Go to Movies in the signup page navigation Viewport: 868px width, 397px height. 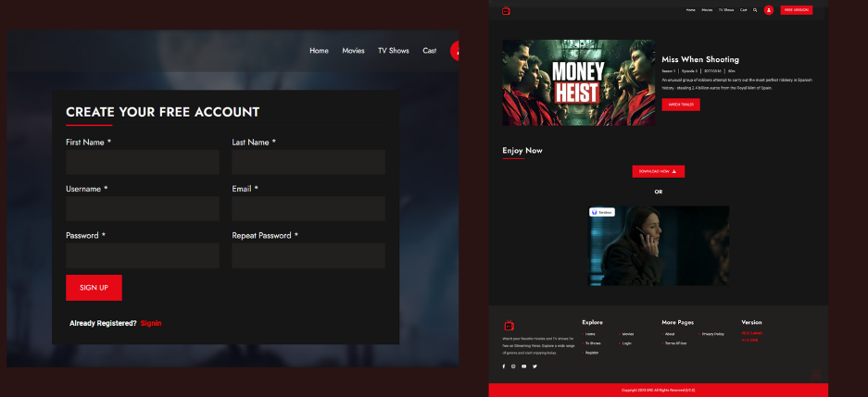pos(353,51)
